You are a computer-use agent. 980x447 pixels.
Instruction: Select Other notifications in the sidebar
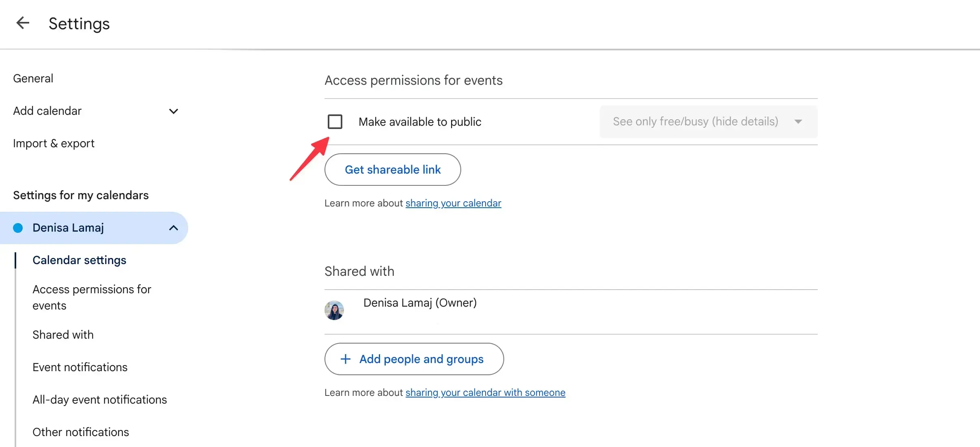pos(81,432)
